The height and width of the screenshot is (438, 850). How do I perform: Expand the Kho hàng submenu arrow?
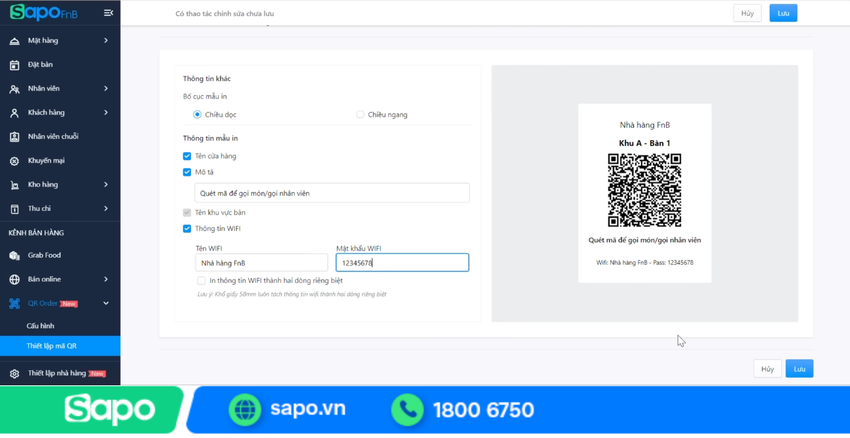click(x=106, y=184)
